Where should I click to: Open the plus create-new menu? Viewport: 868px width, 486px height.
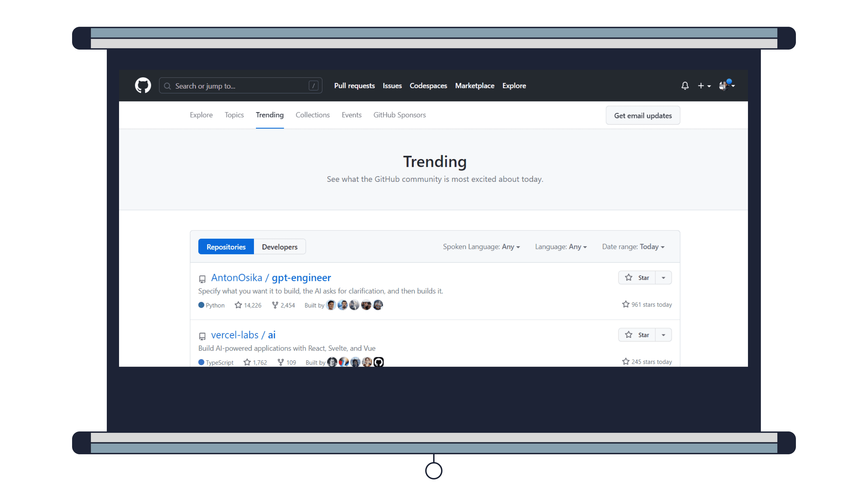coord(704,86)
